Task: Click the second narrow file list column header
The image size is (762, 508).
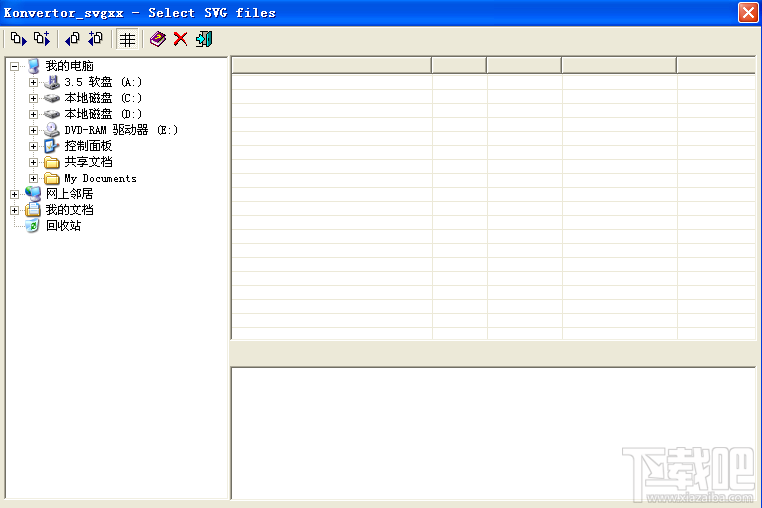Action: click(459, 65)
